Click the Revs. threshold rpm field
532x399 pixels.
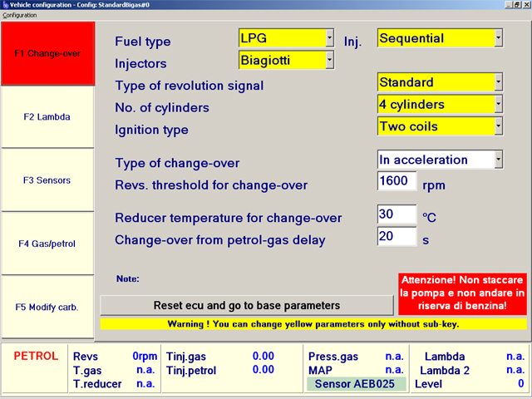tap(397, 181)
